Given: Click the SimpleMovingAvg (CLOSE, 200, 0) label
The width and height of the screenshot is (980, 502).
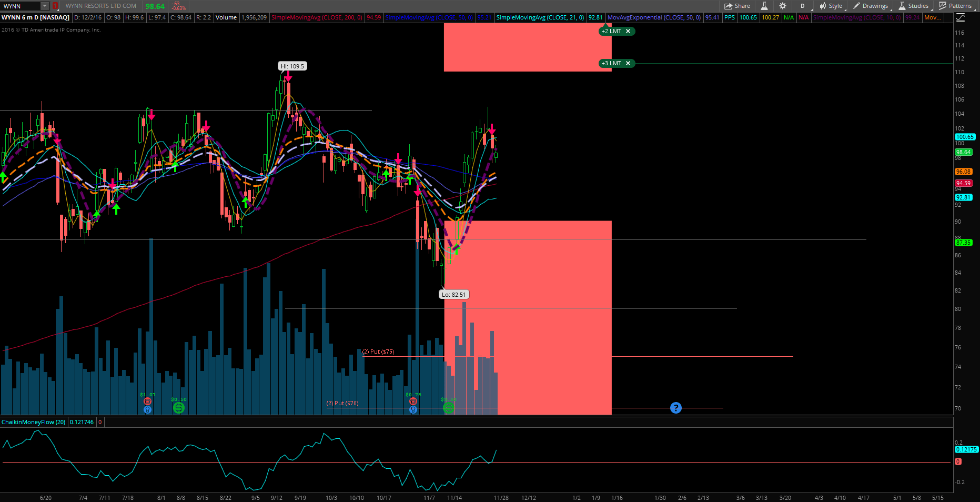Looking at the screenshot, I should click(317, 17).
